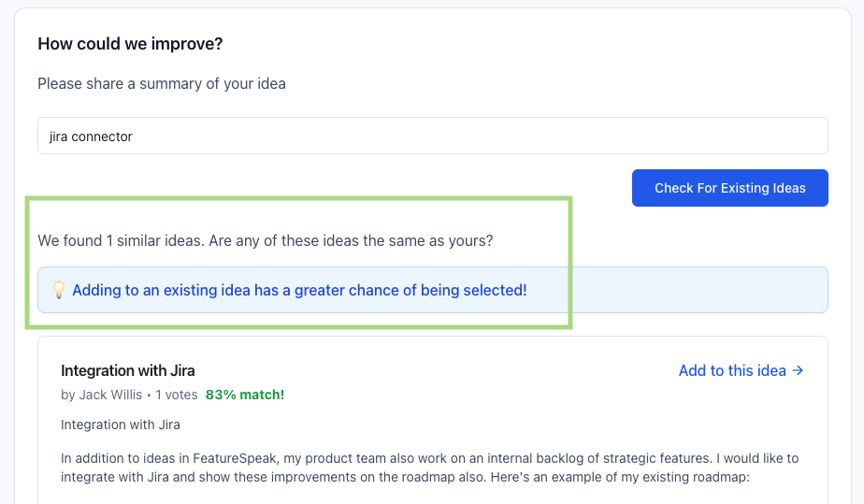864x504 pixels.
Task: Click the green "83% match!" label
Action: 245,395
